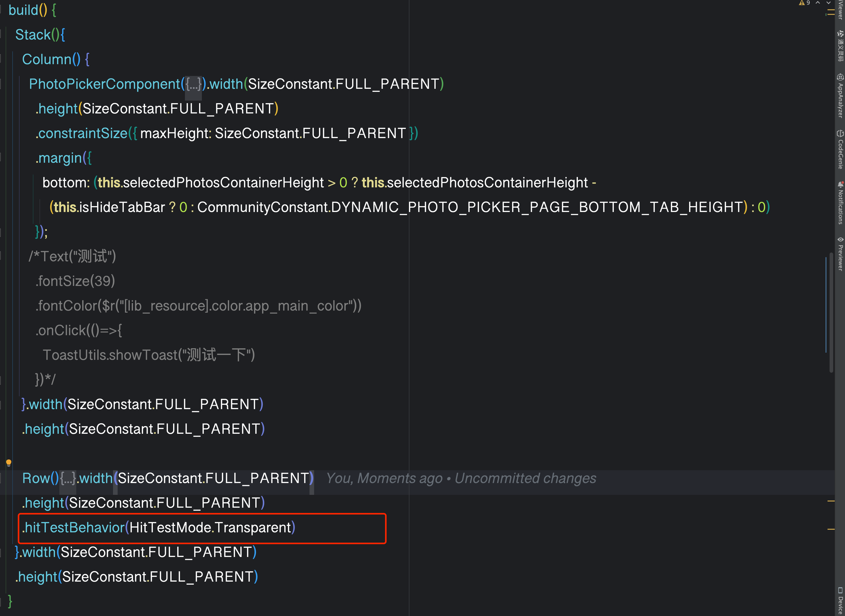Click '.width' after Column closing brace

pyautogui.click(x=44, y=405)
